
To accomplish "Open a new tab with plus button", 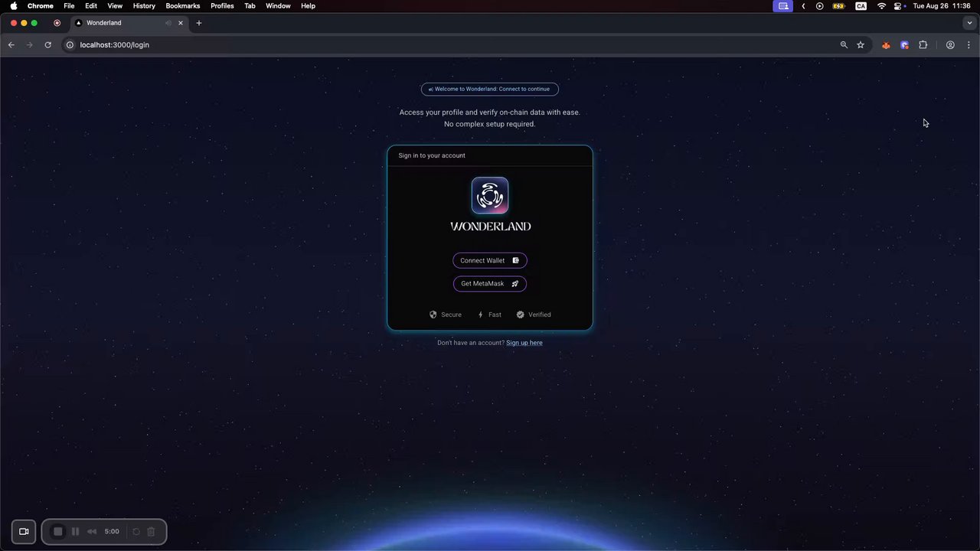I will point(199,23).
